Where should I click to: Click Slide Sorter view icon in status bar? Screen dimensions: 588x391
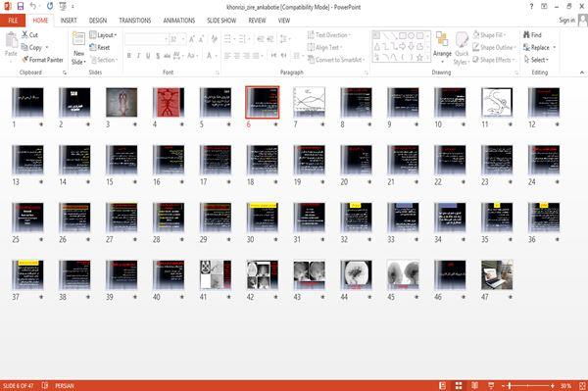[459, 385]
